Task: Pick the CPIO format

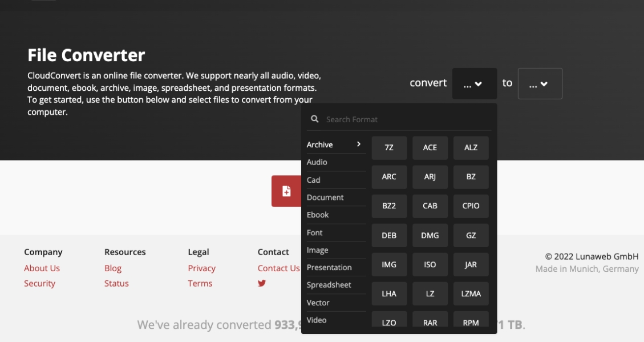Action: pos(471,206)
